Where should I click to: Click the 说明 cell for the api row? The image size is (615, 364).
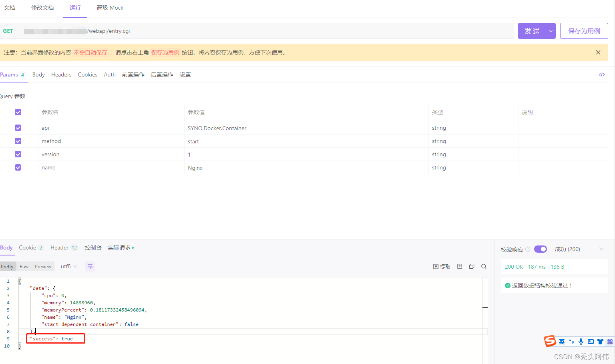click(x=563, y=128)
